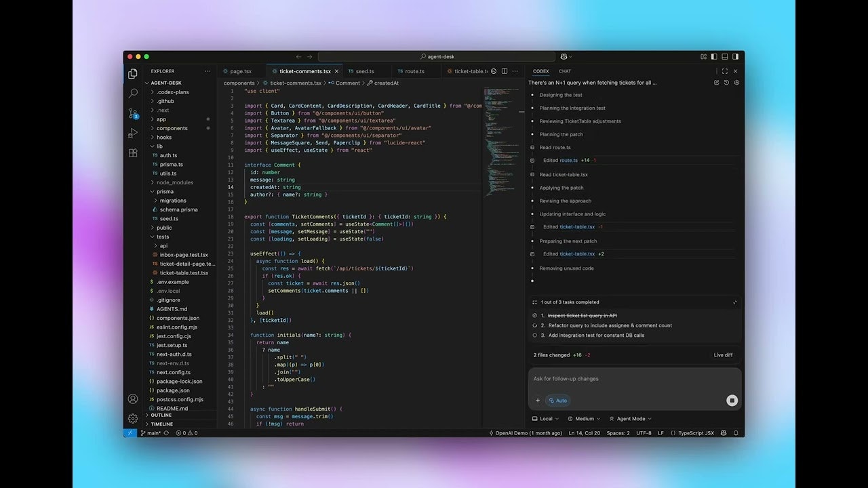Open Codex thread history via clock icon
Viewport: 868px width, 488px height.
726,82
